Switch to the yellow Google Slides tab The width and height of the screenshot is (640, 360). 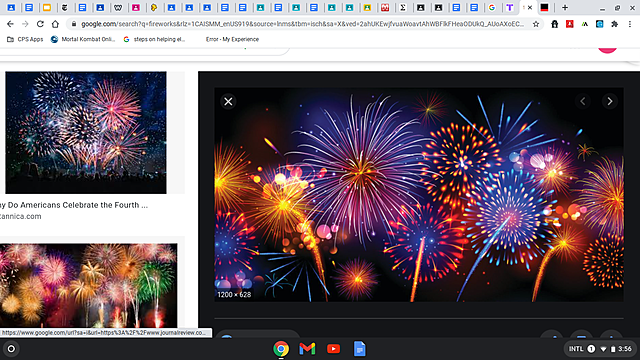pyautogui.click(x=47, y=8)
